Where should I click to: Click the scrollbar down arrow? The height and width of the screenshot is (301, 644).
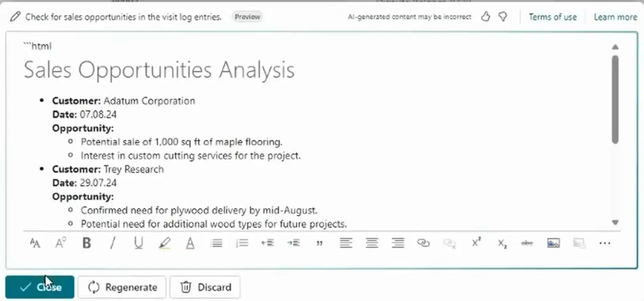click(x=615, y=222)
